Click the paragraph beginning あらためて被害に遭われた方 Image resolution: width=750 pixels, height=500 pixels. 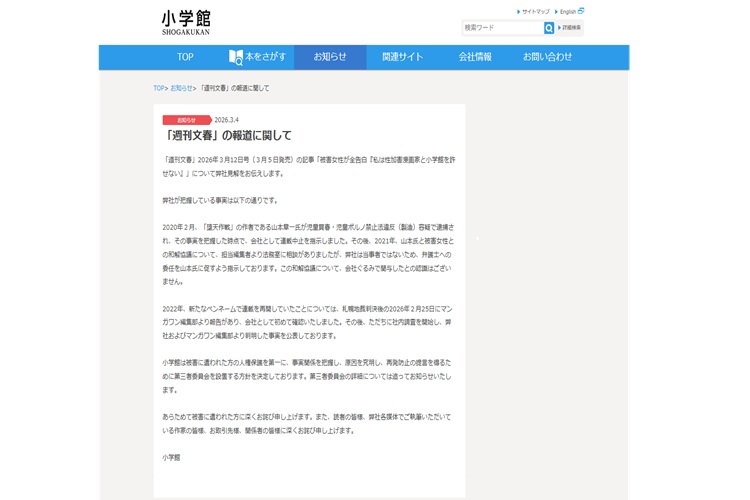(307, 424)
